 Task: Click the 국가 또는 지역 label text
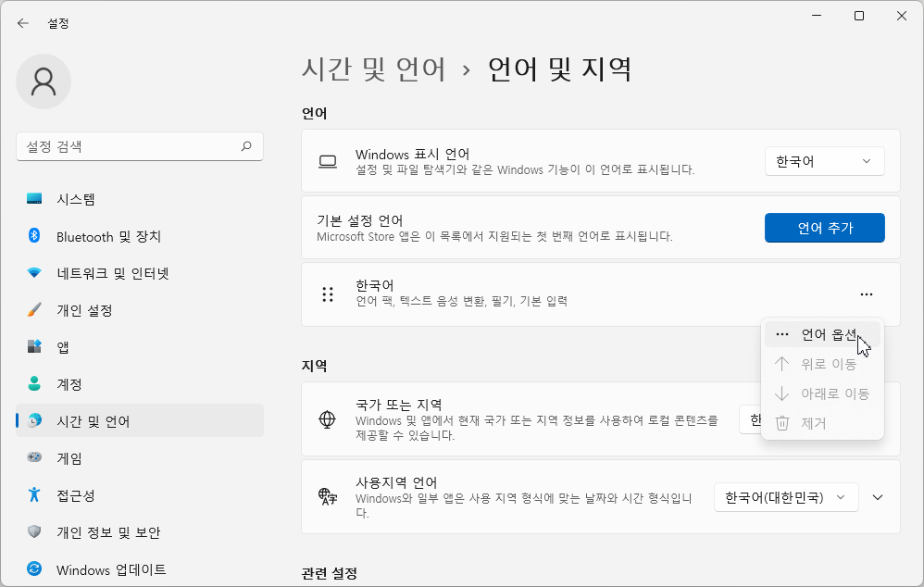(x=398, y=405)
